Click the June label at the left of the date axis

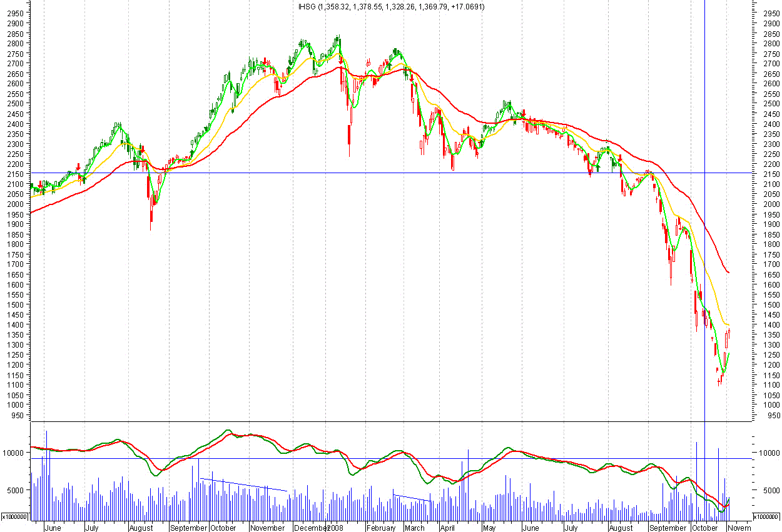[53, 528]
